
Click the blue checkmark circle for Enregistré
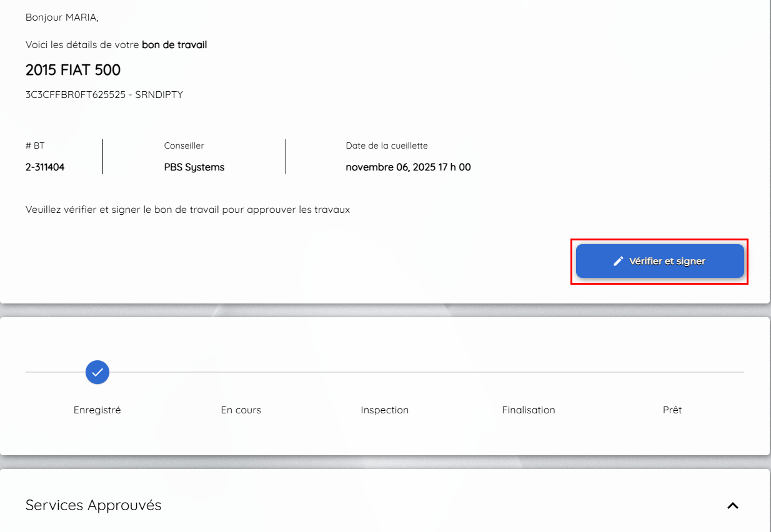[x=97, y=372]
